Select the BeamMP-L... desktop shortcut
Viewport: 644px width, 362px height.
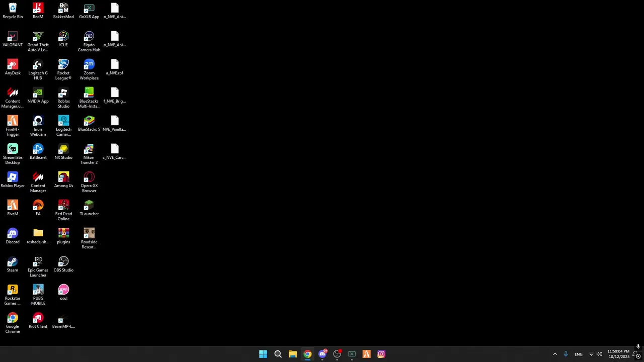[63, 321]
